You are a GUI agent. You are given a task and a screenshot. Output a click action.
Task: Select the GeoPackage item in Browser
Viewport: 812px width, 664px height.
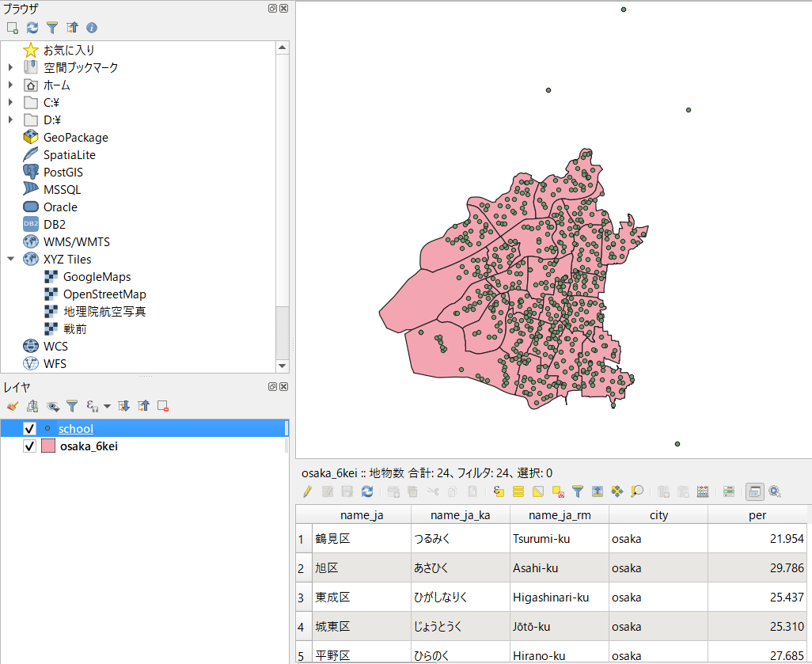click(76, 137)
